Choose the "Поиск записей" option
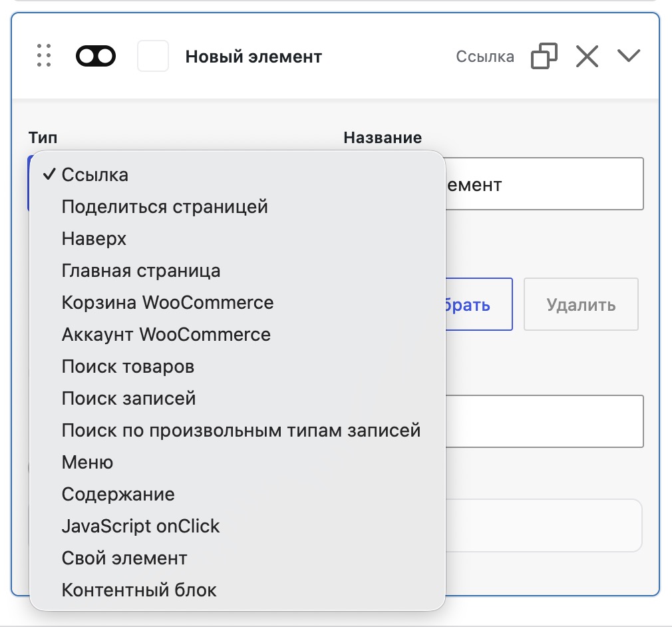 click(x=238, y=399)
